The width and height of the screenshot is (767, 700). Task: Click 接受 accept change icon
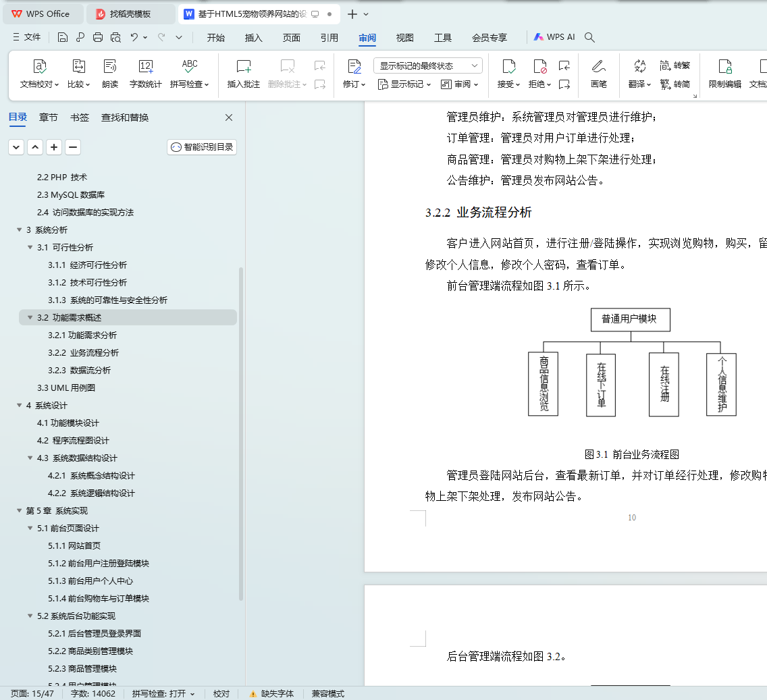tap(508, 74)
